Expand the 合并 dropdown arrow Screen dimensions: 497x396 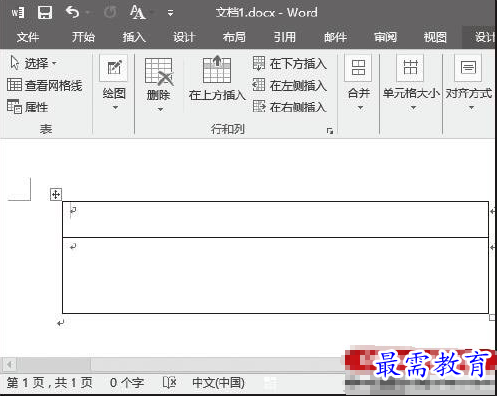[360, 108]
